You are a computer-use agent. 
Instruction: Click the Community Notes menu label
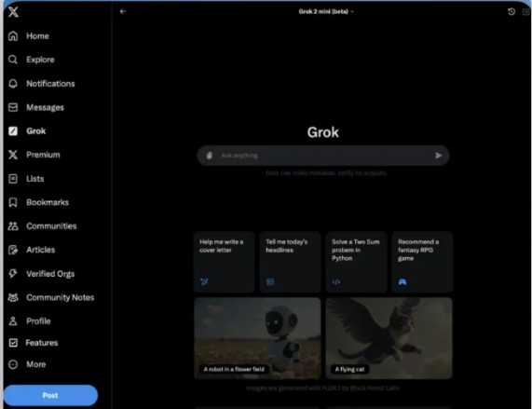(x=61, y=297)
